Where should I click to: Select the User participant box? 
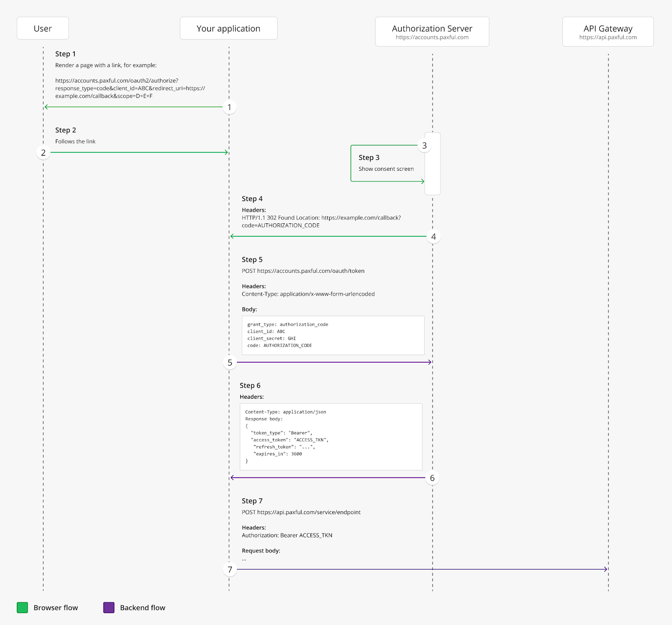pos(43,28)
